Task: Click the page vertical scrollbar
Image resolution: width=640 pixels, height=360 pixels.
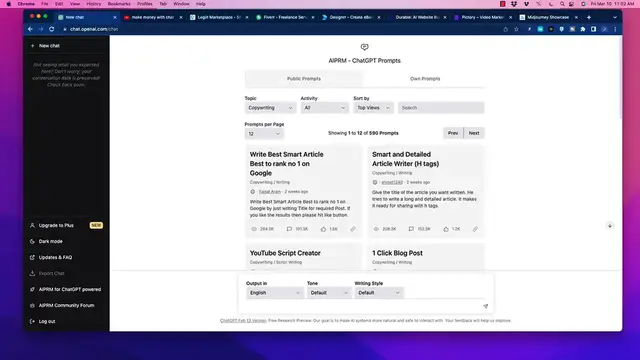Action: click(x=620, y=78)
